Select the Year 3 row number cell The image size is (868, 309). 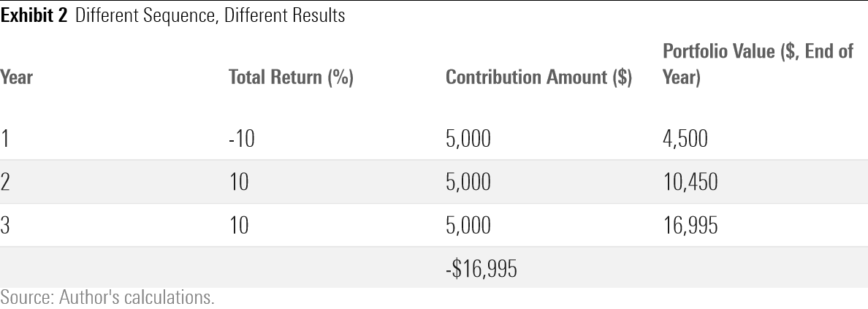(6, 226)
